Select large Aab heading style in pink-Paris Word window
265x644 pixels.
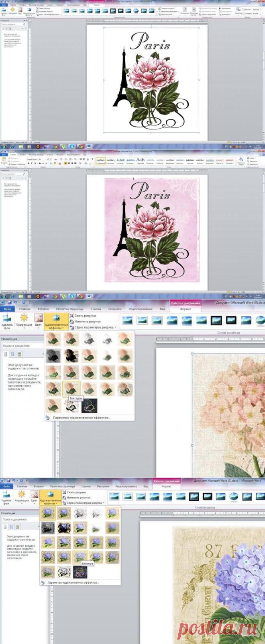(141, 160)
